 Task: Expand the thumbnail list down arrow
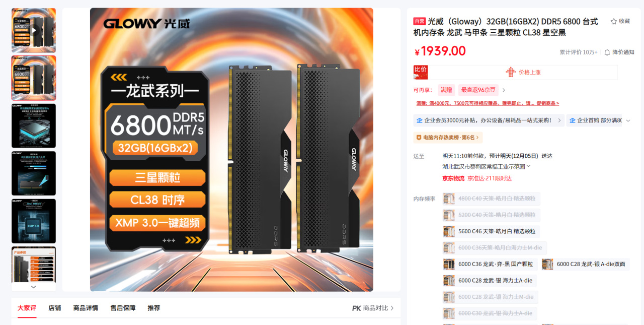click(x=34, y=287)
